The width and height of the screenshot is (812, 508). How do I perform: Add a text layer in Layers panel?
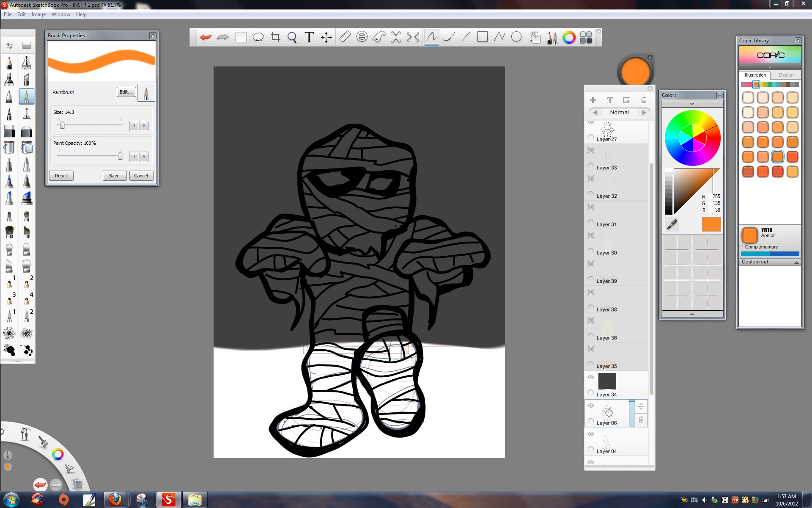610,100
